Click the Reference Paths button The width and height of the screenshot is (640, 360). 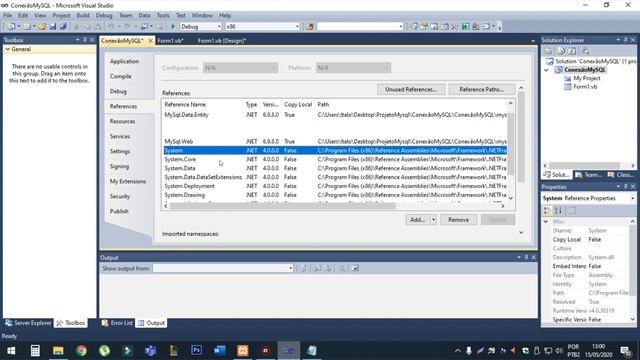click(x=481, y=89)
